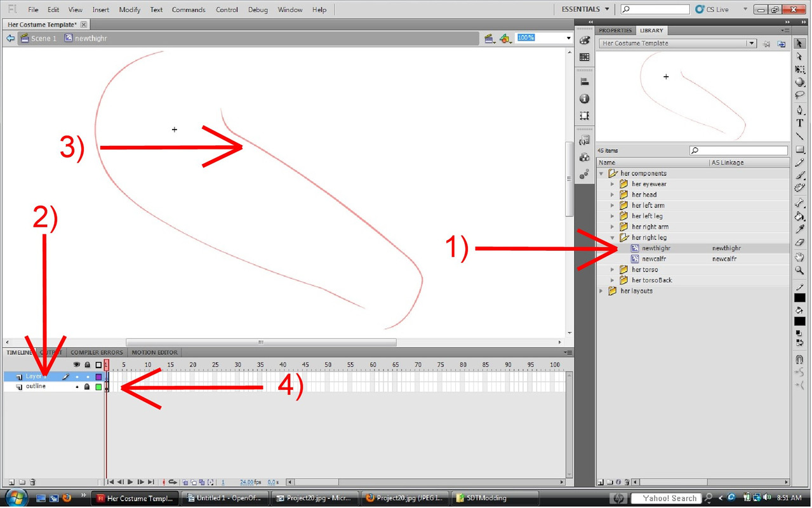Pick the Hand tool
This screenshot has height=508, width=812.
pos(800,257)
